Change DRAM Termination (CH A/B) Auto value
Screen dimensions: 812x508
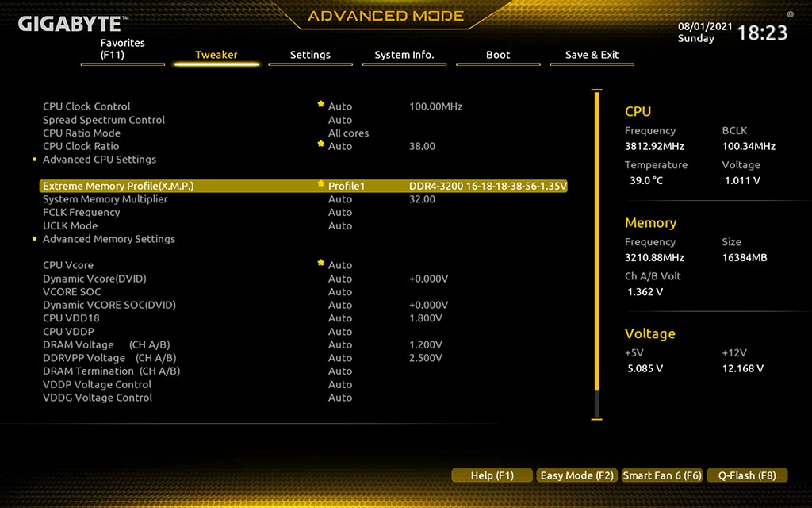click(x=340, y=371)
